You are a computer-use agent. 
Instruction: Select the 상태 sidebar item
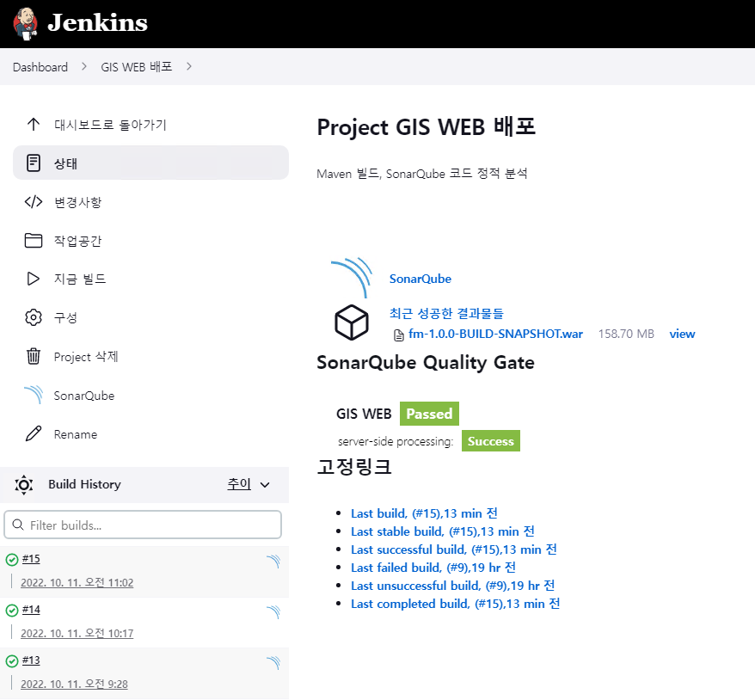(150, 163)
